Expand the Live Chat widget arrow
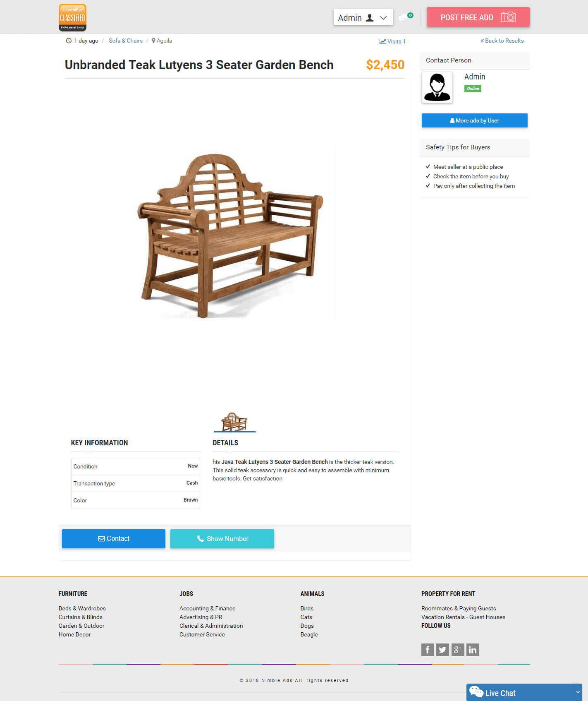The width and height of the screenshot is (588, 701). [x=578, y=692]
